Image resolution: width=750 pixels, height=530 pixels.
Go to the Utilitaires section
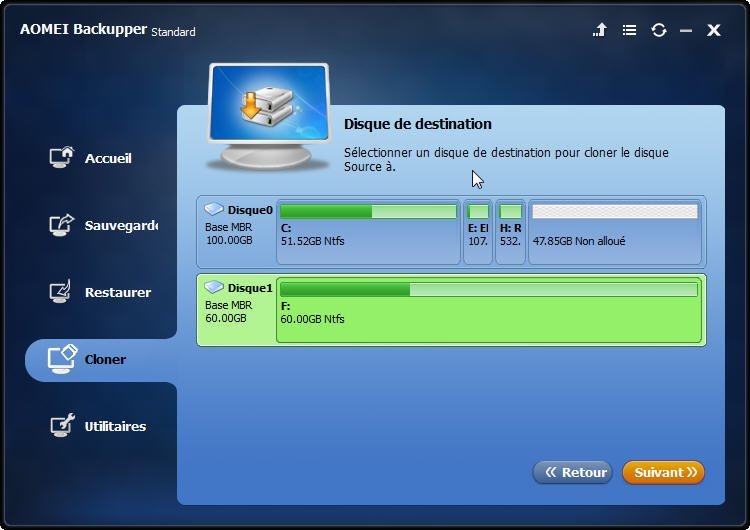click(x=115, y=426)
